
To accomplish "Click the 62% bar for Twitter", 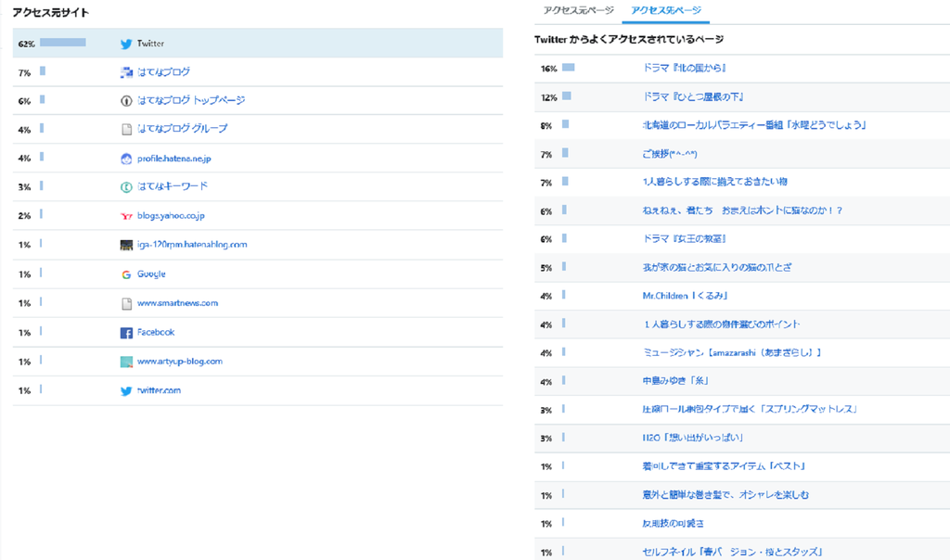I will click(63, 43).
